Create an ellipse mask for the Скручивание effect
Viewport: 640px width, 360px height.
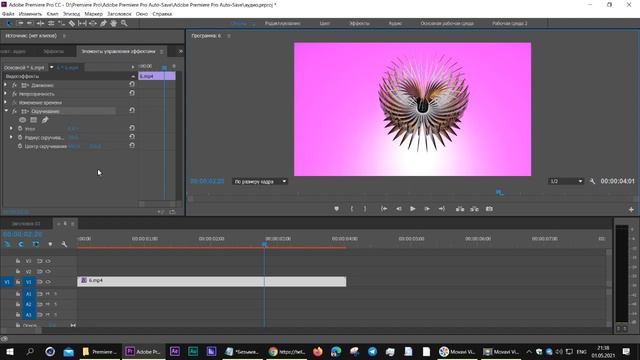[x=23, y=120]
